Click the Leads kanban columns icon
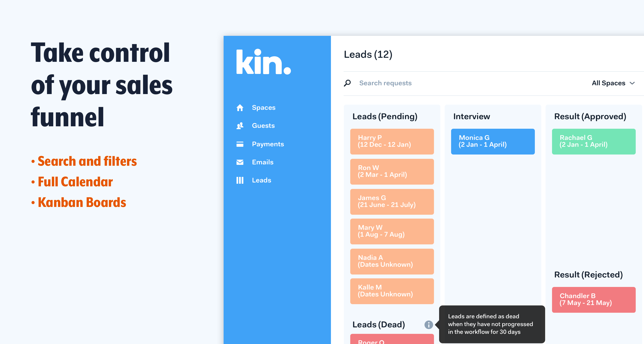Image resolution: width=644 pixels, height=344 pixels. pyautogui.click(x=240, y=180)
